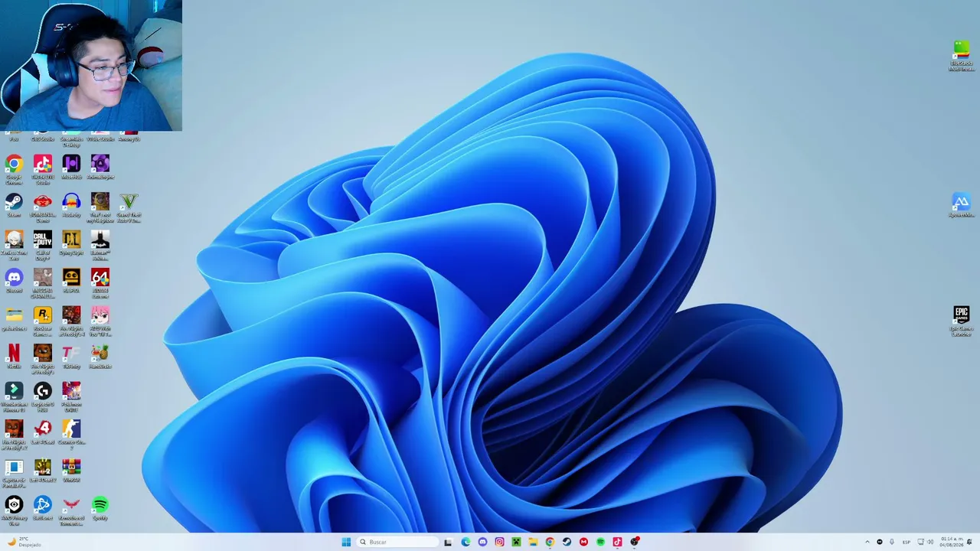Viewport: 980px width, 551px height.
Task: Select the Pokémon UNITE desktop icon
Action: [71, 396]
